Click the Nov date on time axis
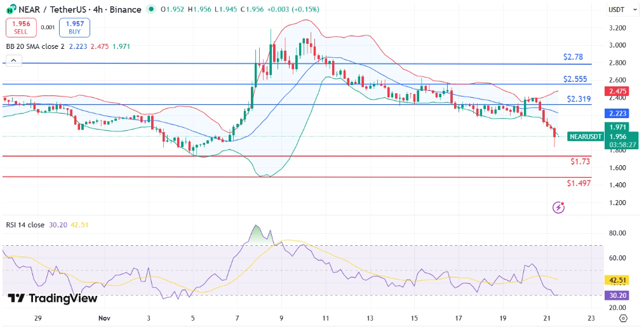The image size is (644, 329). (x=104, y=318)
